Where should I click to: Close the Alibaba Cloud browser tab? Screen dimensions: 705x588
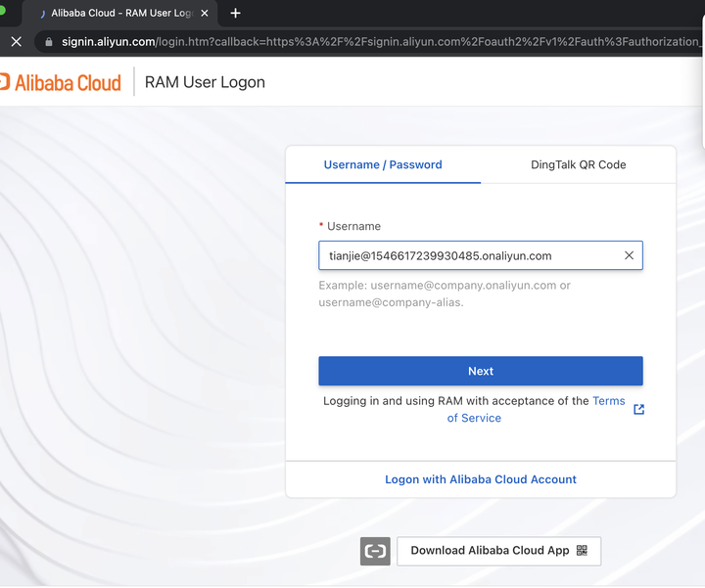pos(206,14)
